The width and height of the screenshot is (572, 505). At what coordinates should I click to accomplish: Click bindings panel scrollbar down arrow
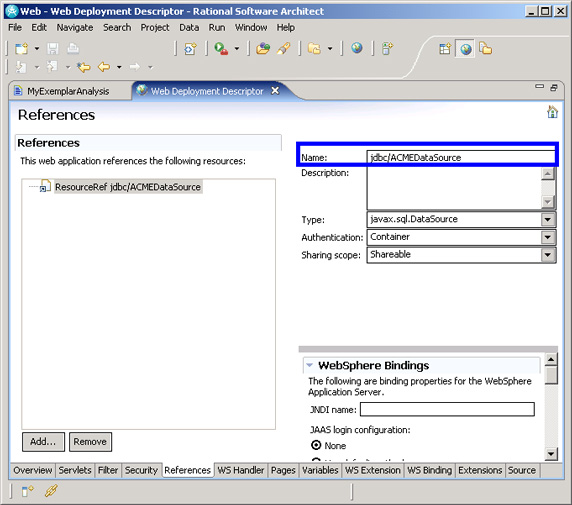click(551, 454)
